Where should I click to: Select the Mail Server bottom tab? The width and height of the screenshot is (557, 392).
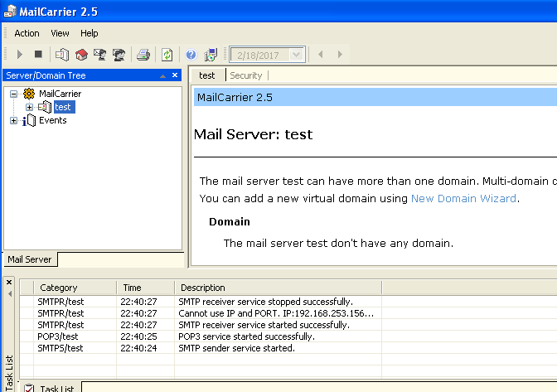pyautogui.click(x=30, y=259)
